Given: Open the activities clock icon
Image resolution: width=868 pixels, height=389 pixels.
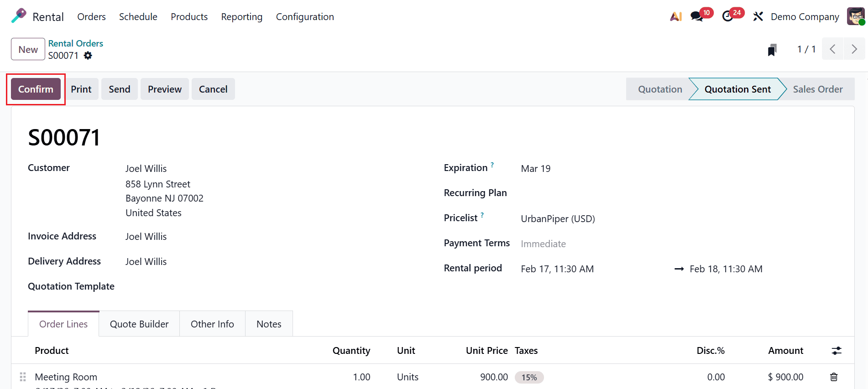Looking at the screenshot, I should (728, 16).
